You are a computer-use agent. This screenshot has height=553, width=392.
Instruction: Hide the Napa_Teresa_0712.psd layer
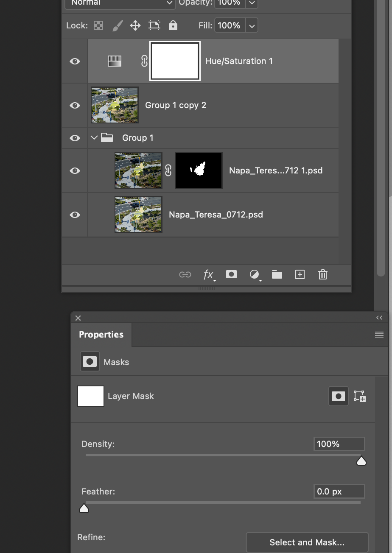75,215
